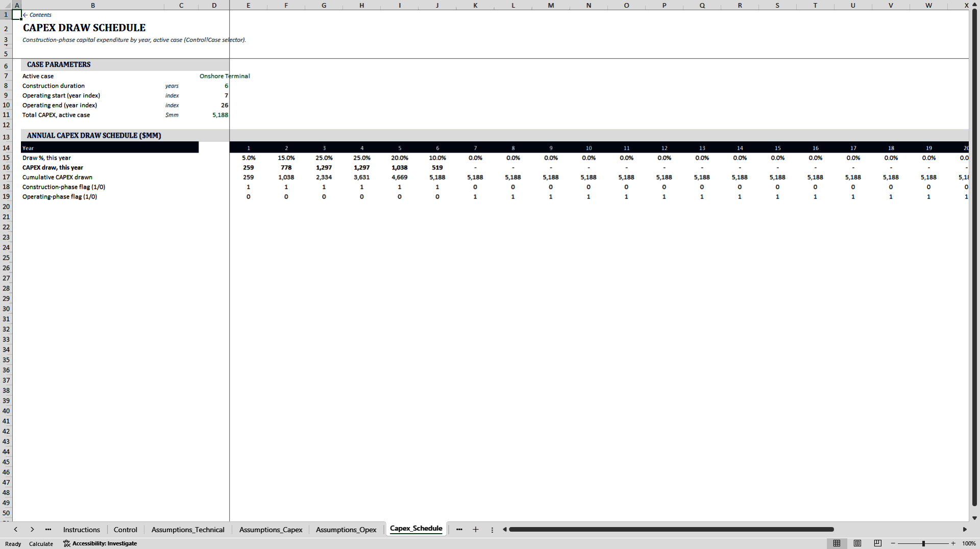Select row 16 header

tap(6, 167)
